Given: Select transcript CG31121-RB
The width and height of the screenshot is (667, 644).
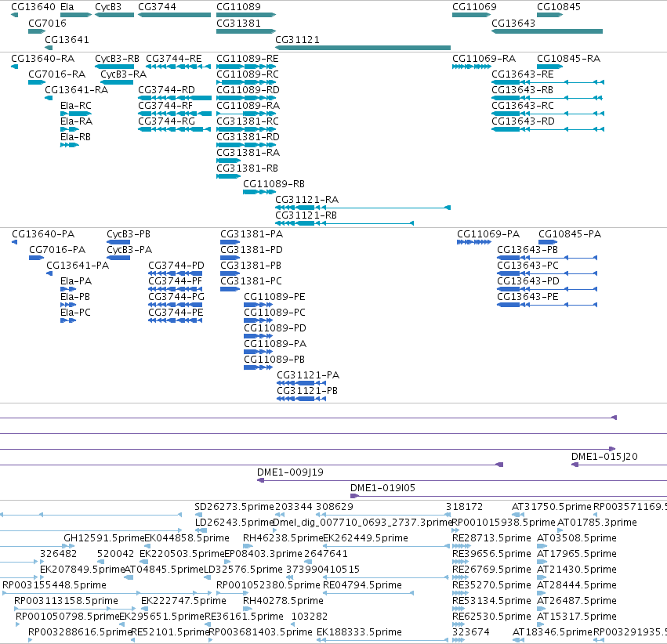Looking at the screenshot, I should [345, 223].
